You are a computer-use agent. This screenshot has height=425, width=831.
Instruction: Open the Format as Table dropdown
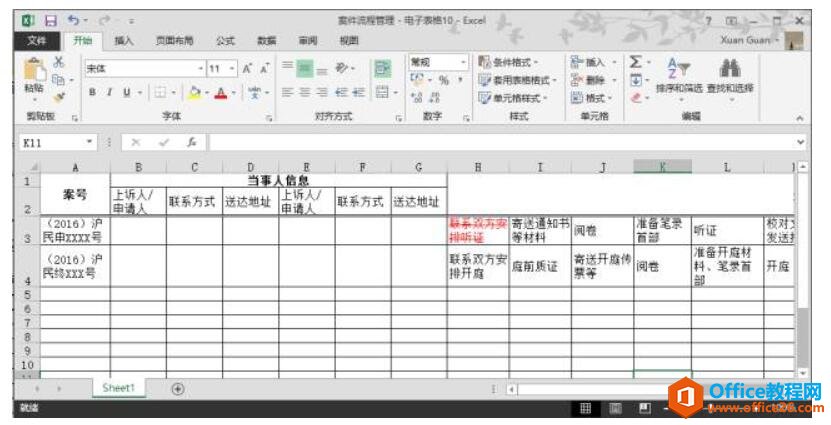[517, 80]
